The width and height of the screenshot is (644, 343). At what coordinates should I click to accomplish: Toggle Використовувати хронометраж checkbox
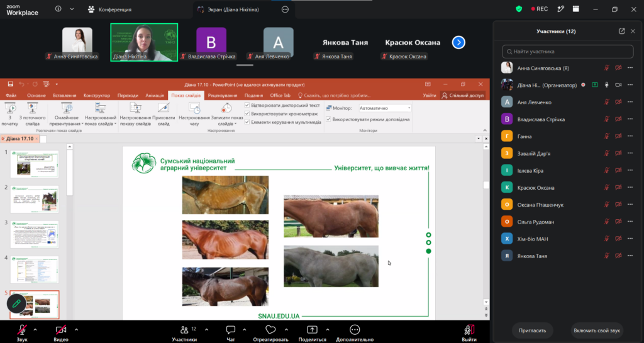click(x=247, y=114)
